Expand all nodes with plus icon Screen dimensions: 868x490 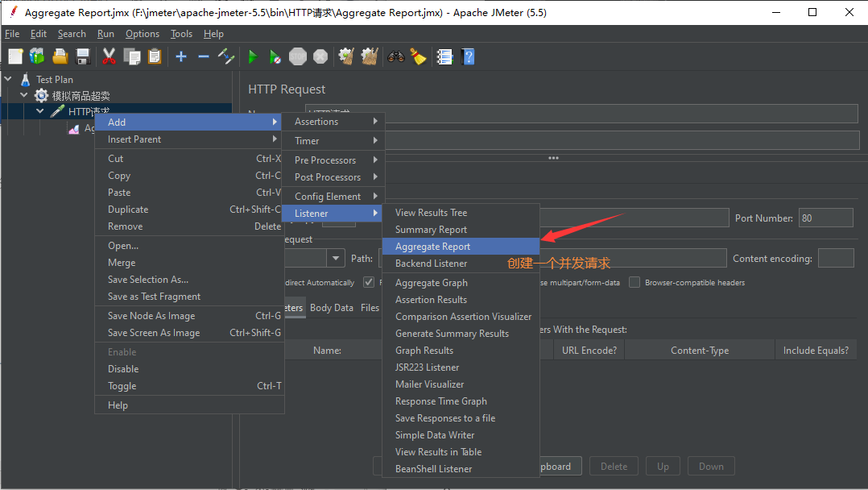[x=181, y=56]
